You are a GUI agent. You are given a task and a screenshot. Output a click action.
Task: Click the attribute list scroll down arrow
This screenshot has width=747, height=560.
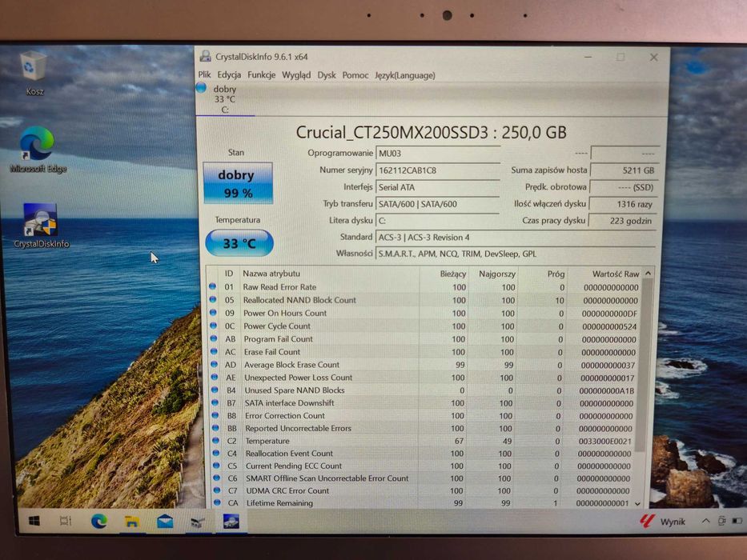pos(637,503)
